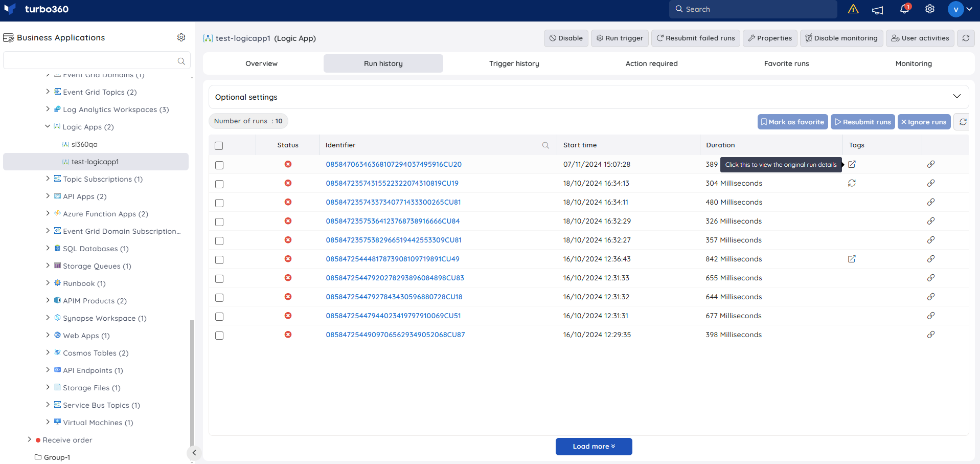Check the run ending CU87
The height and width of the screenshot is (464, 980).
(x=219, y=336)
